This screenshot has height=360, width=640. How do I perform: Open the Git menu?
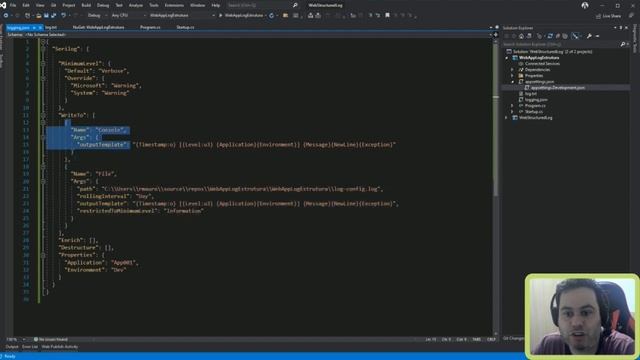click(x=53, y=5)
